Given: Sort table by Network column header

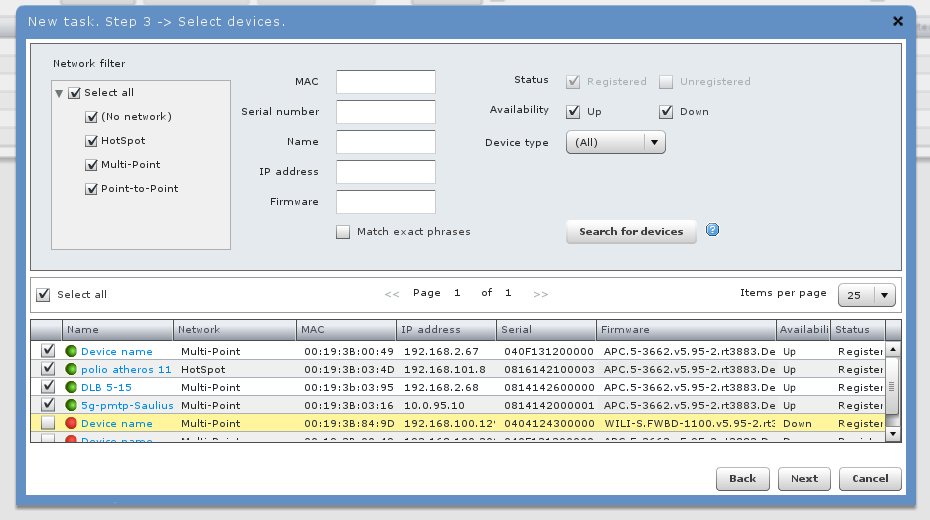Looking at the screenshot, I should (235, 330).
